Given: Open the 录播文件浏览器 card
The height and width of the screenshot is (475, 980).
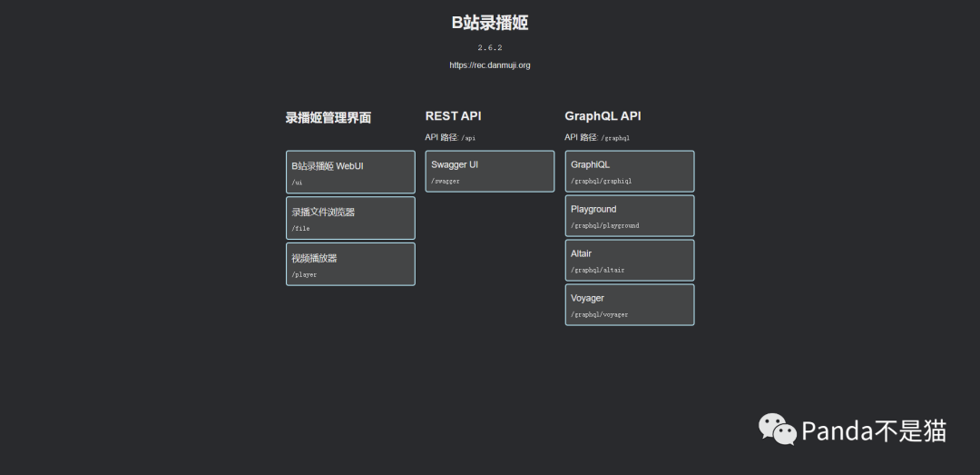Looking at the screenshot, I should pos(350,218).
